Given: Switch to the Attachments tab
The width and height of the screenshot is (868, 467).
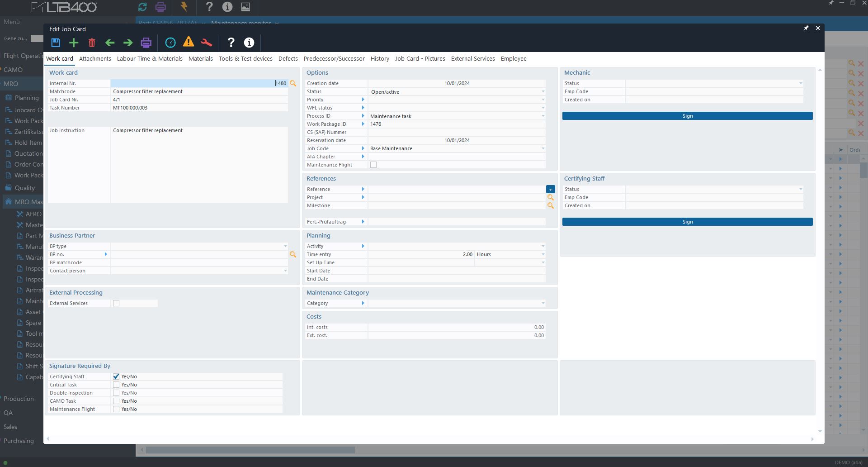Looking at the screenshot, I should point(95,59).
